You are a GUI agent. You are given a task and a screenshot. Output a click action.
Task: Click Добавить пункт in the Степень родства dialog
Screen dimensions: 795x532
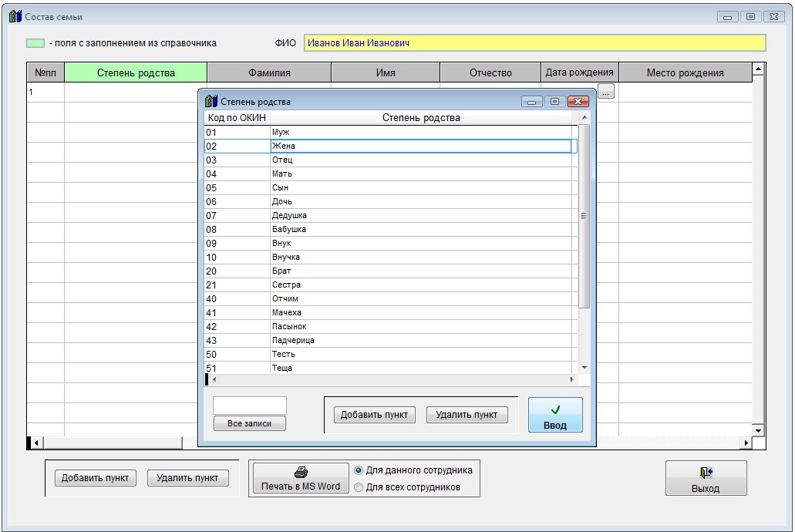pos(374,415)
